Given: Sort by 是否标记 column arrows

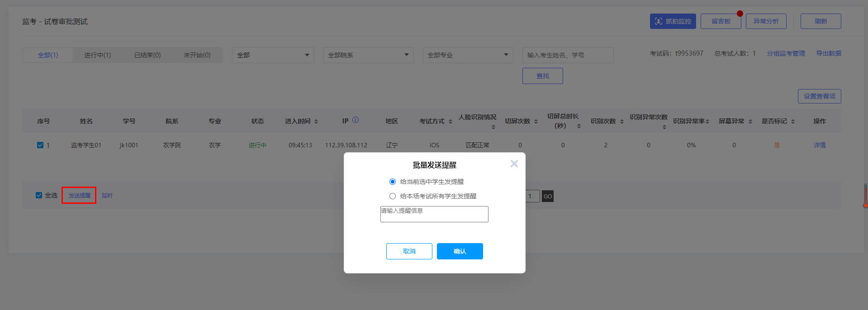Looking at the screenshot, I should tap(793, 122).
